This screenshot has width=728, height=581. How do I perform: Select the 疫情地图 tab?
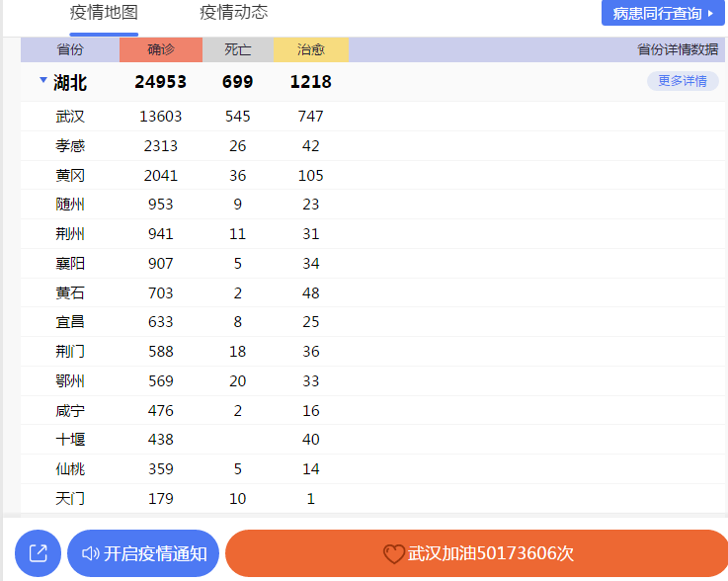104,13
